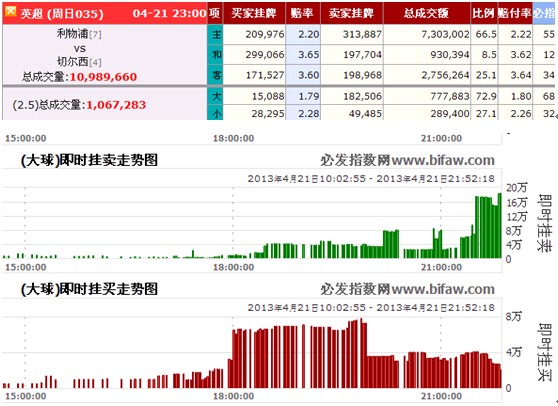Click the 20万 label on sell chart
Screen dimensions: 558x406
click(517, 188)
